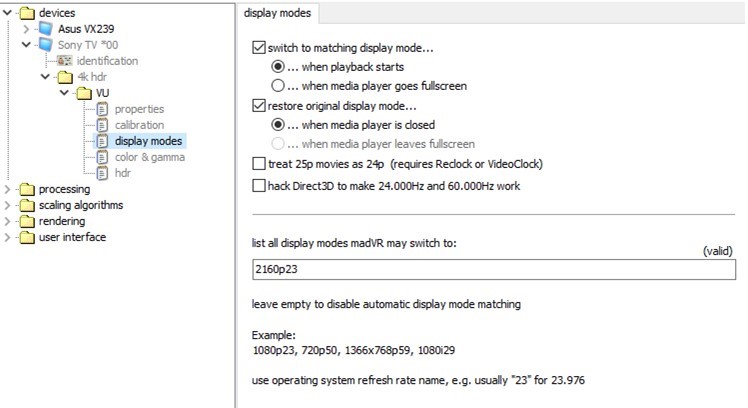Click the (valid) status text
Image resolution: width=748 pixels, height=408 pixels.
pyautogui.click(x=717, y=251)
